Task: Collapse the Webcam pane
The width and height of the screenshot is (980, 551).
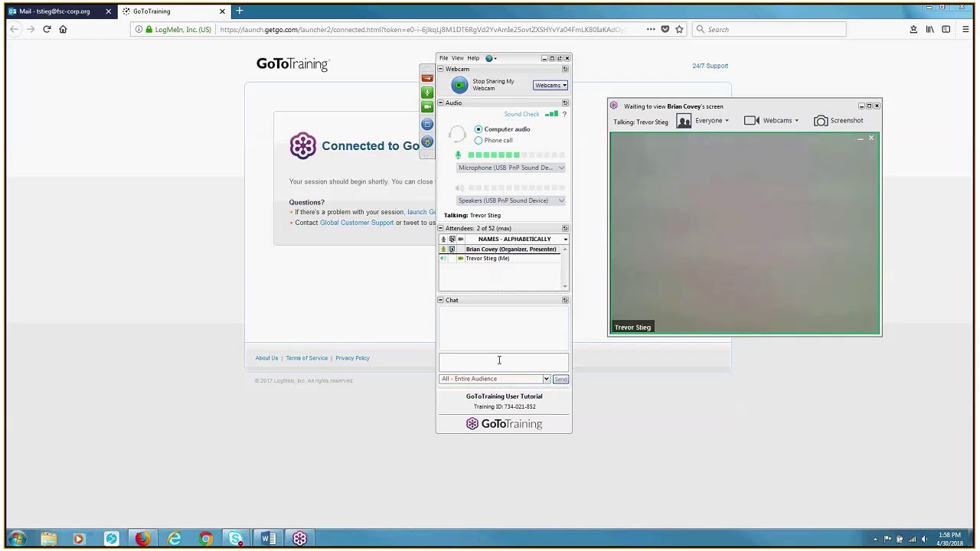Action: tap(440, 69)
